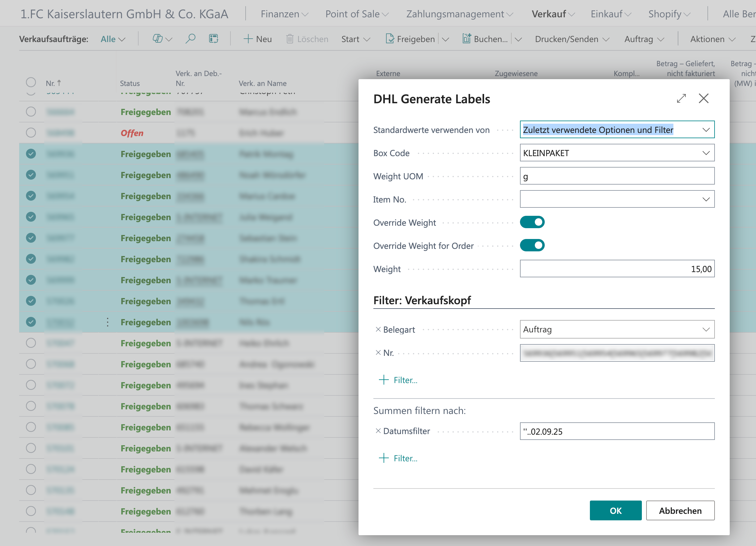
Task: Click the Datumsfilter input field
Action: tap(617, 431)
